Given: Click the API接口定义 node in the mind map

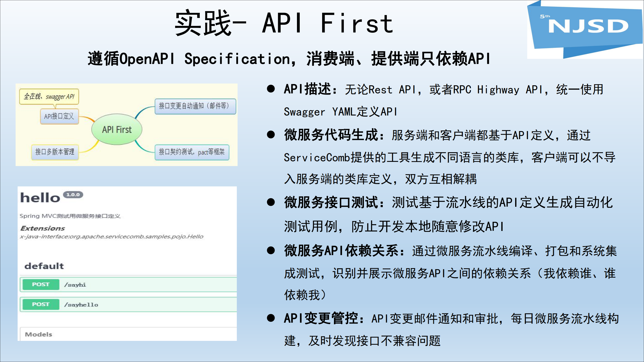Looking at the screenshot, I should click(x=59, y=116).
